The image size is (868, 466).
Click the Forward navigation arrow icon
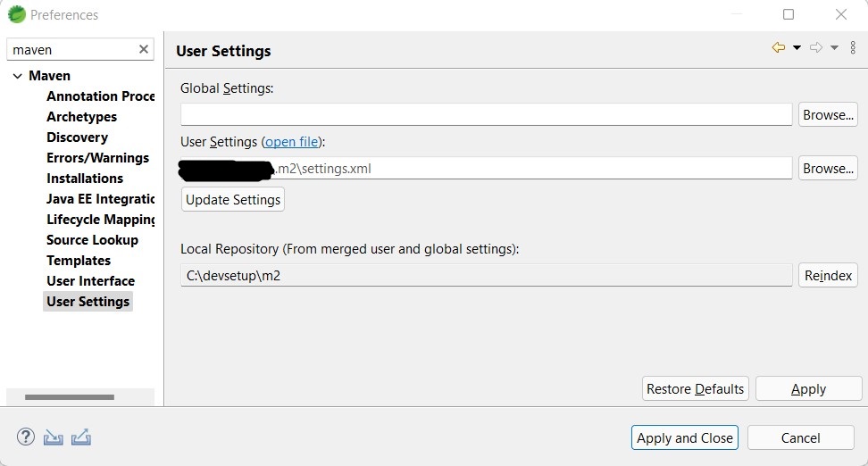coord(815,48)
